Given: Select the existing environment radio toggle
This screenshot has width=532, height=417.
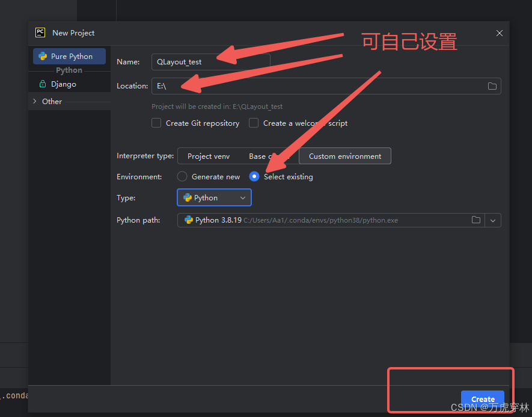Looking at the screenshot, I should 254,176.
